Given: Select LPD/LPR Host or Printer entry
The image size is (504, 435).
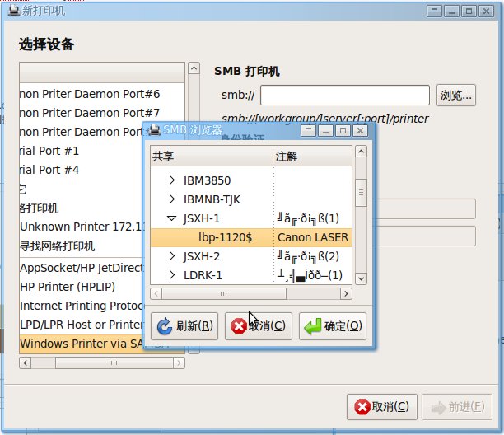Looking at the screenshot, I should [x=81, y=325].
